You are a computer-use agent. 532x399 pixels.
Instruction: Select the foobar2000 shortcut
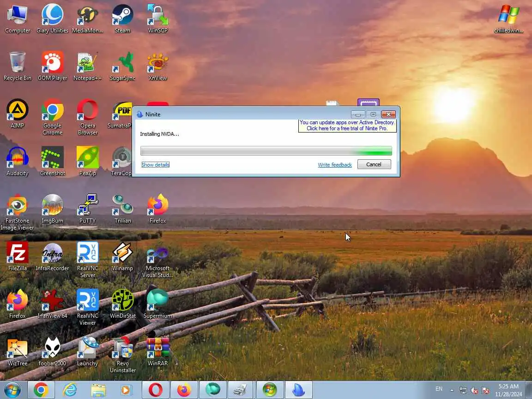52,351
